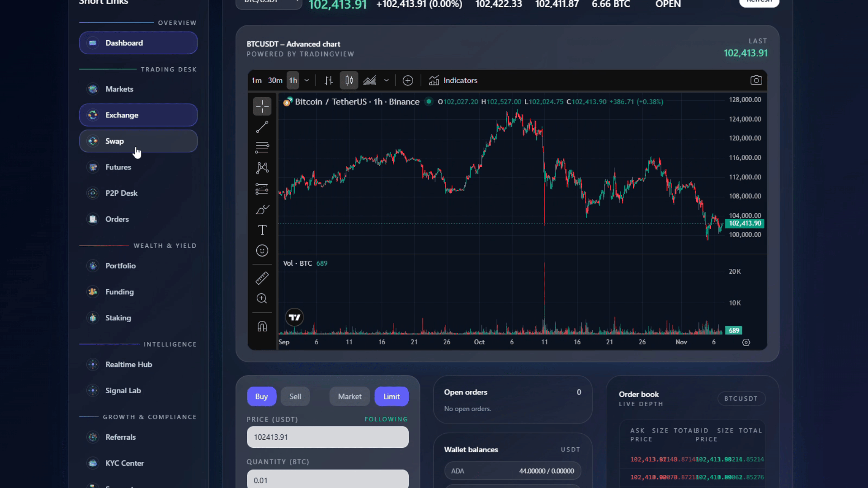The image size is (868, 488).
Task: Click the price input showing 102413.91
Action: pos(327,437)
